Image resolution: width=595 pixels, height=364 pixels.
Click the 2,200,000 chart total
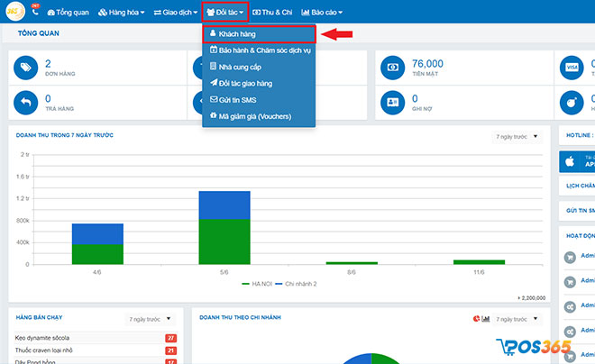[x=532, y=298]
